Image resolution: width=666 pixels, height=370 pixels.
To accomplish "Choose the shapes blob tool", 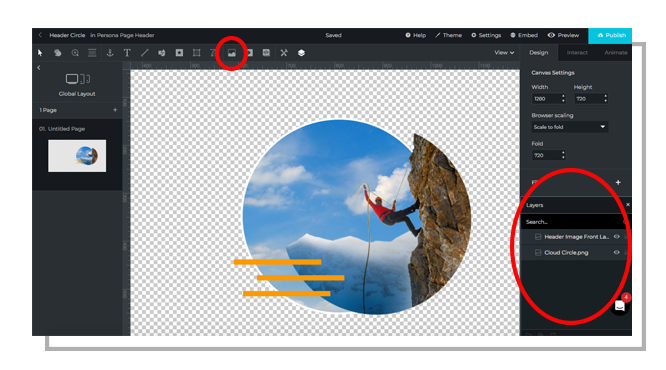I will (57, 53).
